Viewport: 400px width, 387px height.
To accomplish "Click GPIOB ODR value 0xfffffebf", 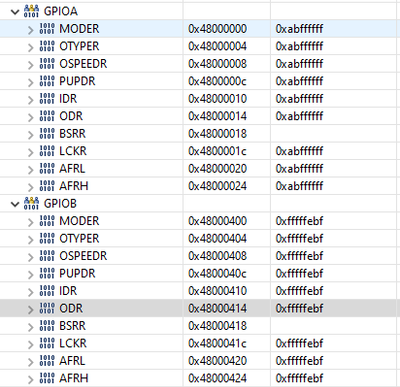I will coord(299,308).
